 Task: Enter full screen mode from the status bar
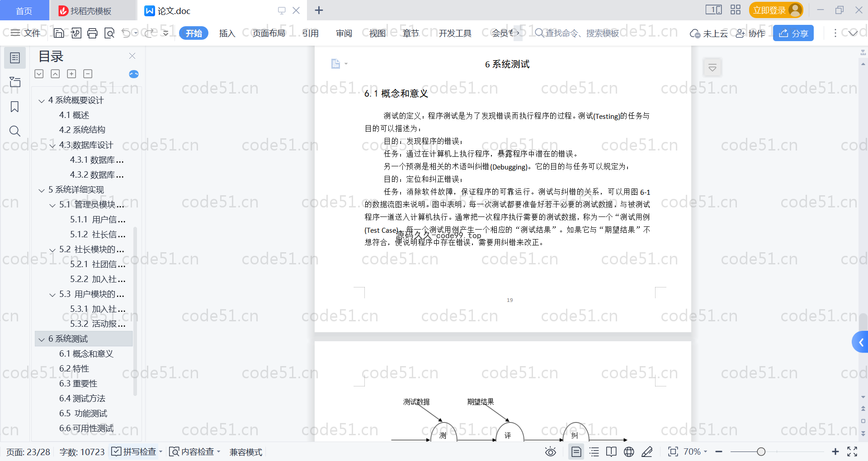852,452
